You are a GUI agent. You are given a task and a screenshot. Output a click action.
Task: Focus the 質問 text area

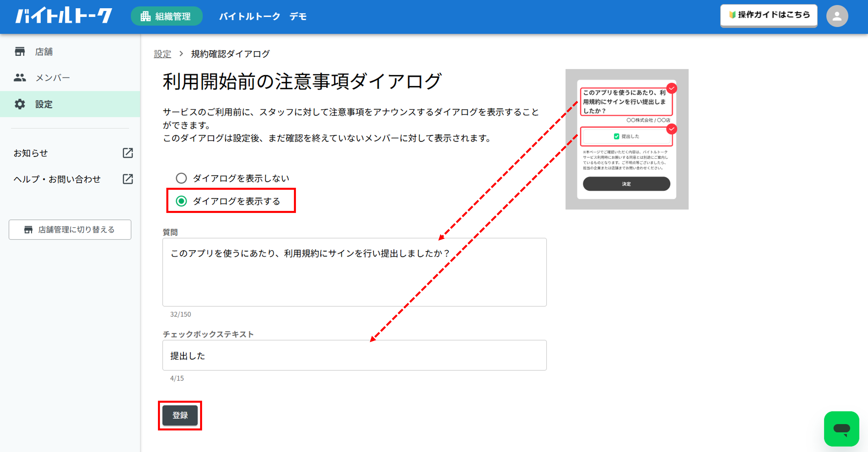pyautogui.click(x=354, y=272)
